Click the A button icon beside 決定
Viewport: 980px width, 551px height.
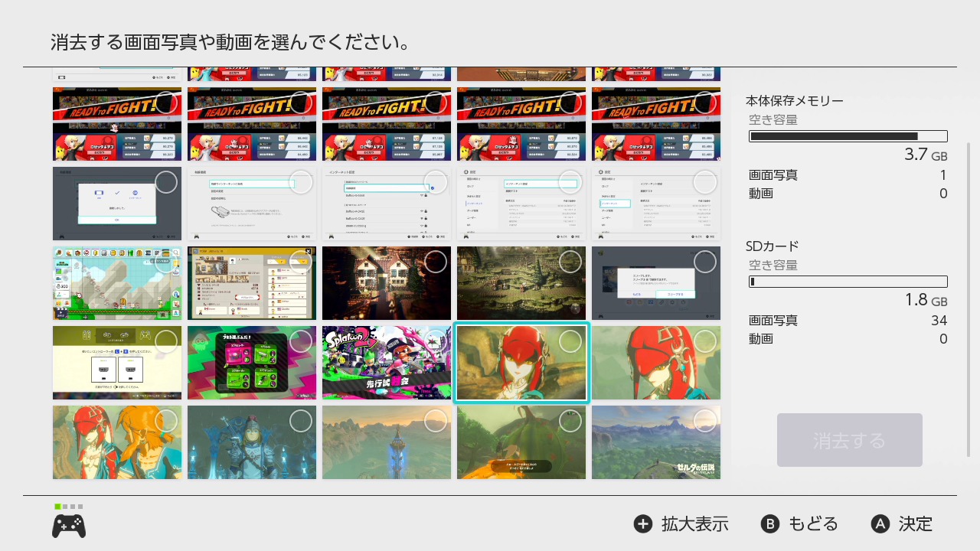[x=880, y=524]
